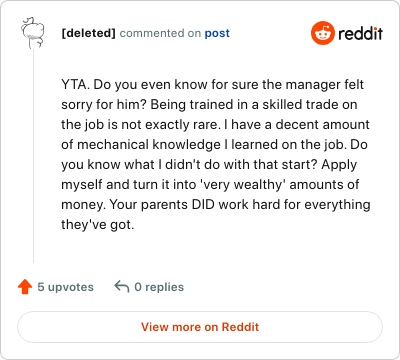Click the deleted user's Snoo avatar icon
400x360 pixels.
coord(33,33)
